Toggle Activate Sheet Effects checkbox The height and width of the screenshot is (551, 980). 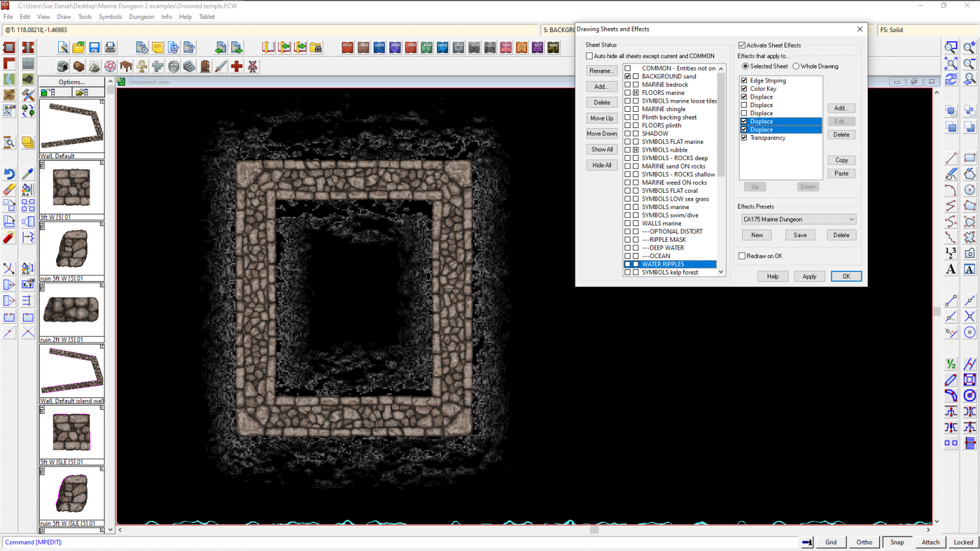[742, 45]
